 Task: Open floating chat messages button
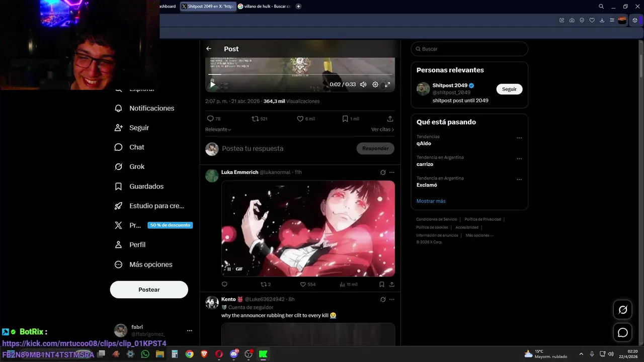623,332
